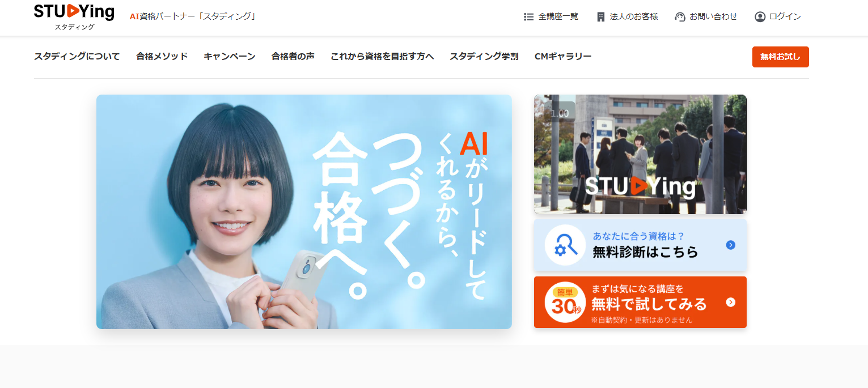Screen dimensions: 868x388
Task: Click the blue arrow on 無料診断はこちら banner
Action: pyautogui.click(x=730, y=245)
